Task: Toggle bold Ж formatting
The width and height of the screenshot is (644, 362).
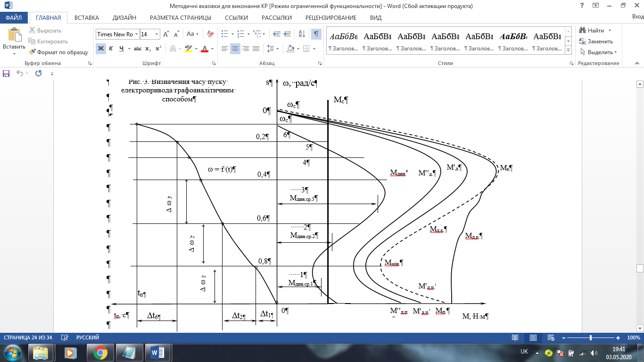Action: (100, 49)
